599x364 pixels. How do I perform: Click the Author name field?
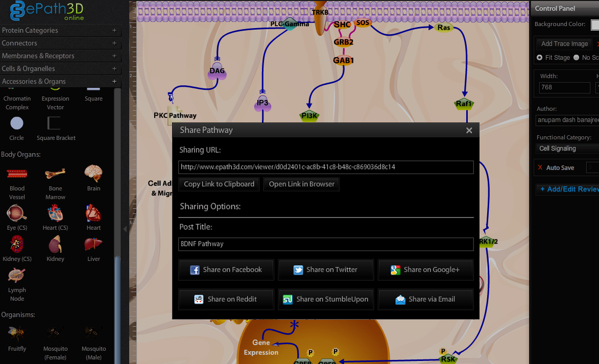[567, 120]
